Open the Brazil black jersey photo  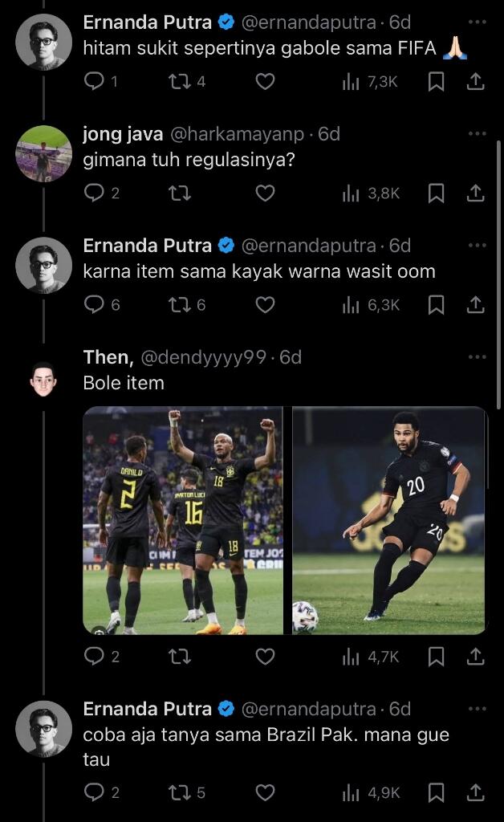click(183, 520)
